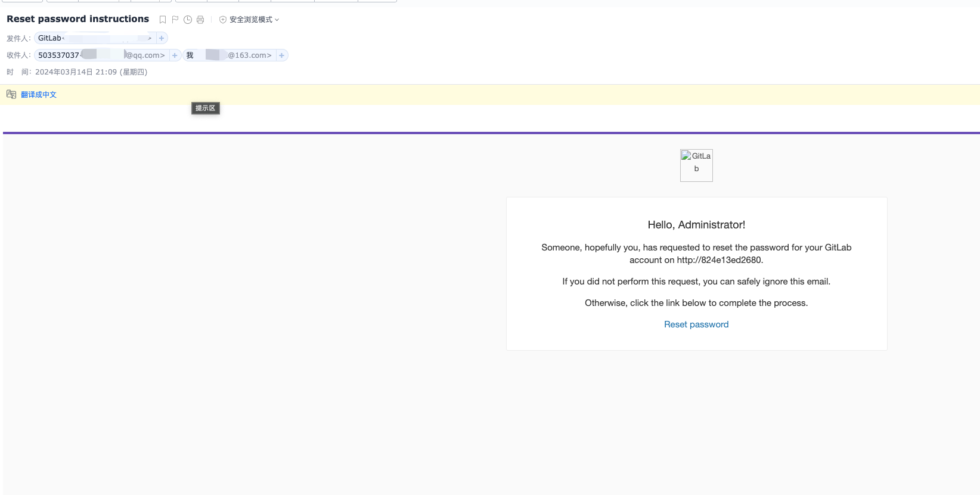Click the broken GitLab logo image

pyautogui.click(x=696, y=165)
